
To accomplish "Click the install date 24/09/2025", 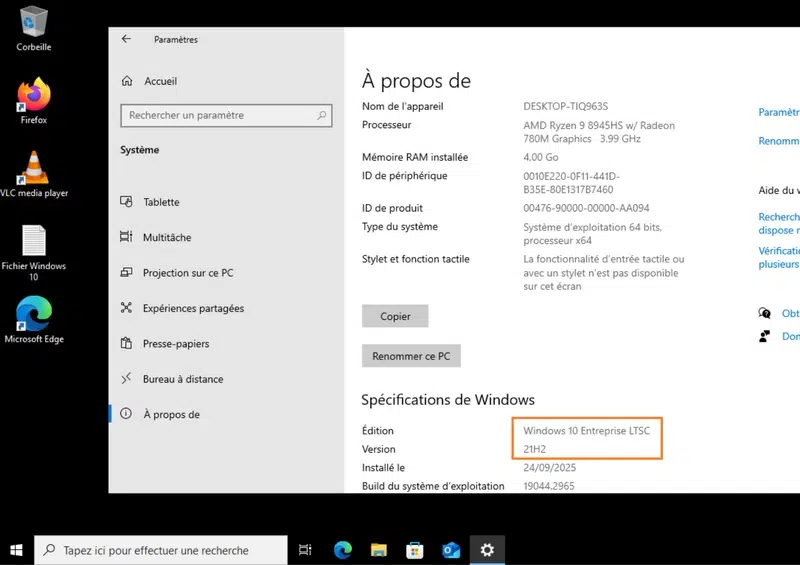I will point(549,468).
